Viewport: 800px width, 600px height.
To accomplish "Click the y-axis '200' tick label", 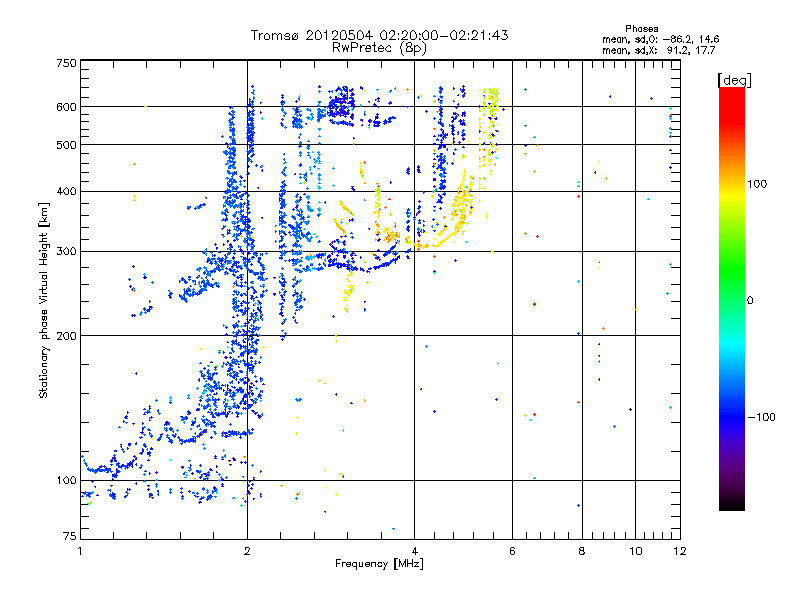I will (66, 336).
